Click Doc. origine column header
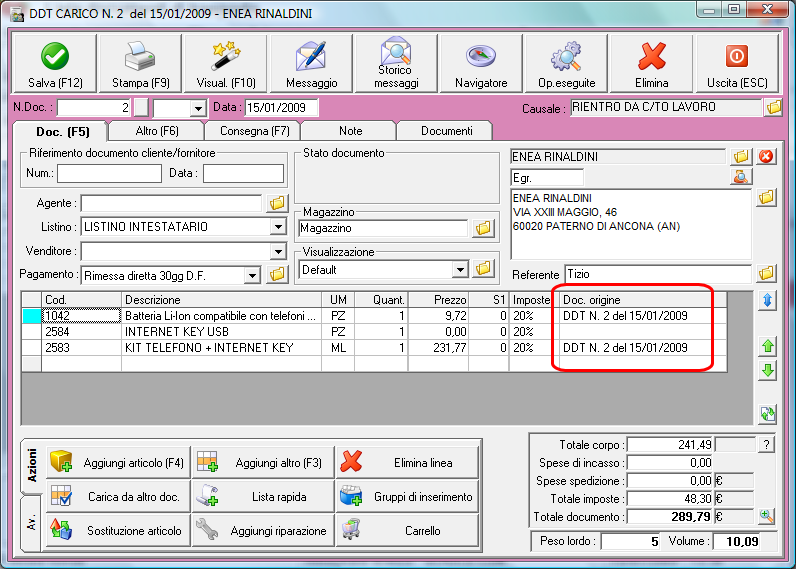 pyautogui.click(x=644, y=299)
